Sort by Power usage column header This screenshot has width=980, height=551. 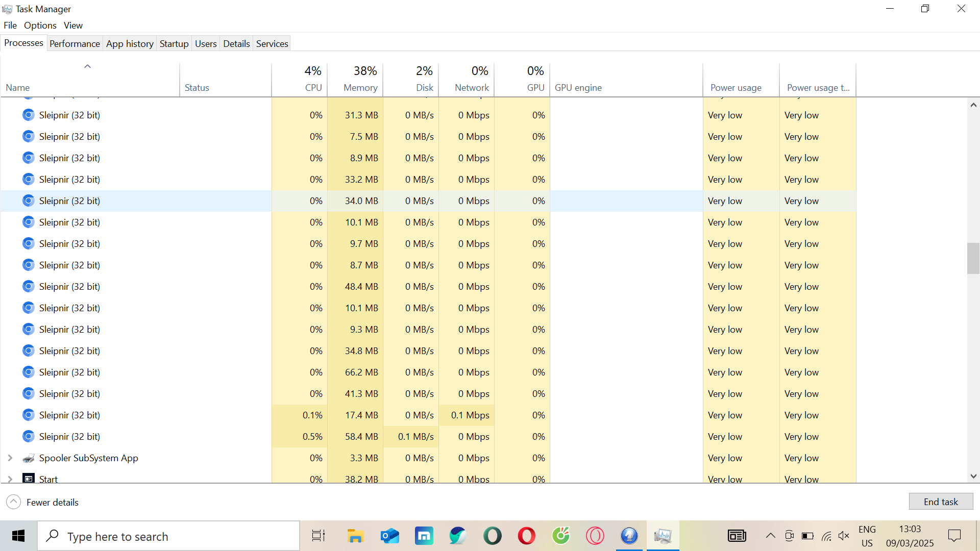pos(741,80)
